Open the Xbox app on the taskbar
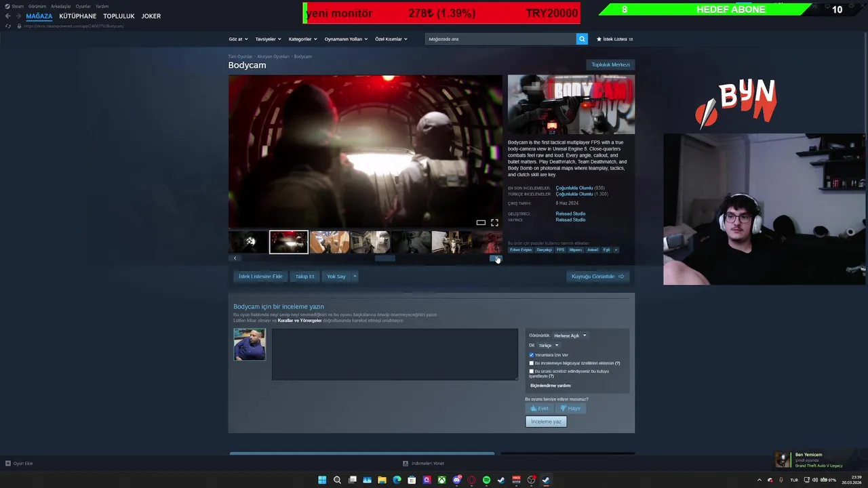 click(441, 480)
